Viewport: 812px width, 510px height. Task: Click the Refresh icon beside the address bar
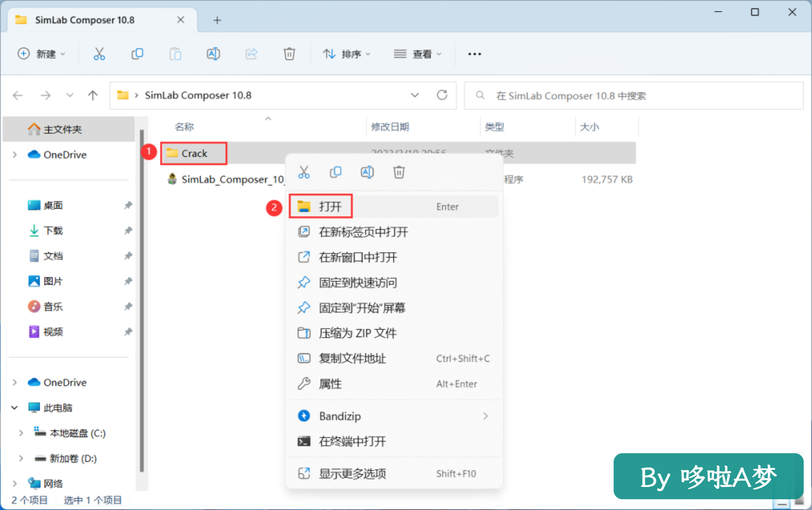(442, 95)
